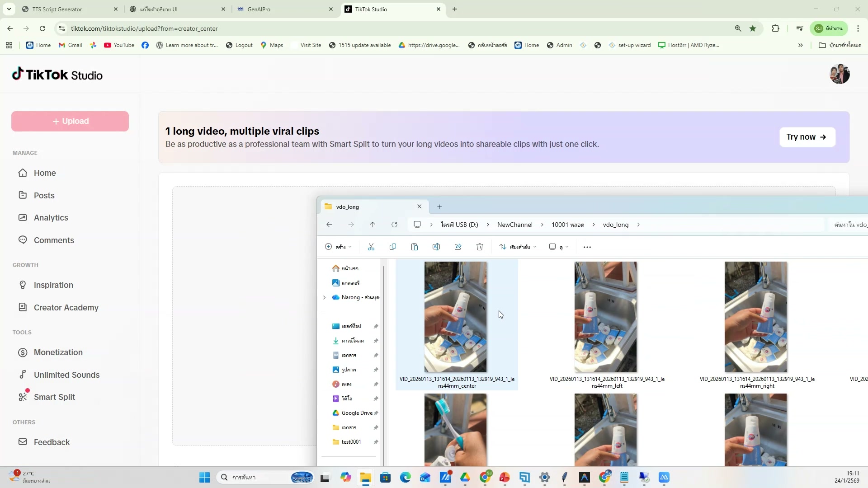Screen dimensions: 868x488
Task: Open Analytics in TikTok Studio sidebar
Action: tap(51, 218)
